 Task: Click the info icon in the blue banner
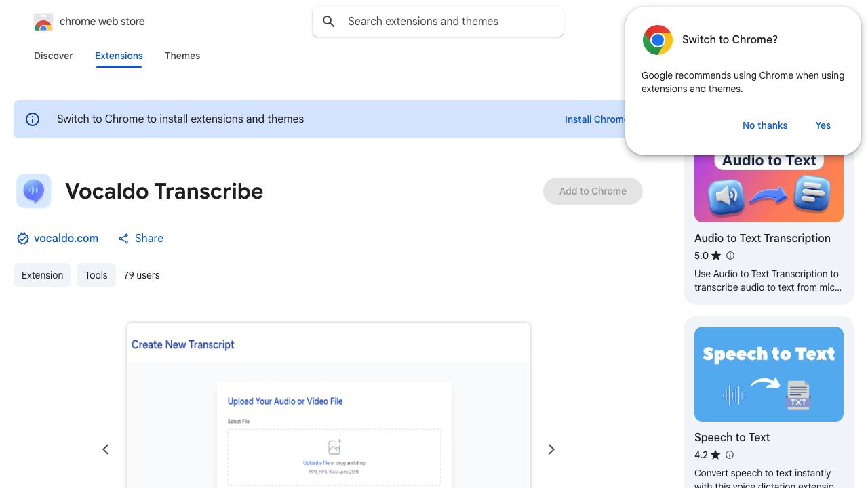click(33, 119)
